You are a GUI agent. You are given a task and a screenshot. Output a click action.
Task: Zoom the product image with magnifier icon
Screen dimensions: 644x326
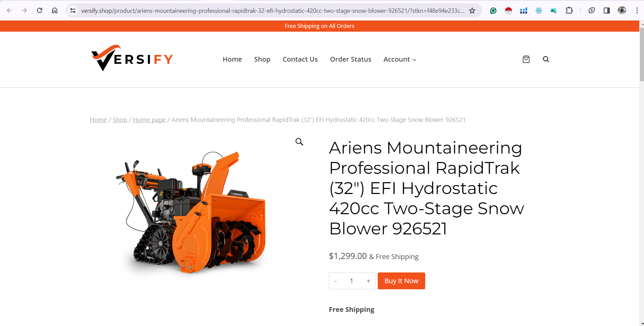tap(299, 142)
